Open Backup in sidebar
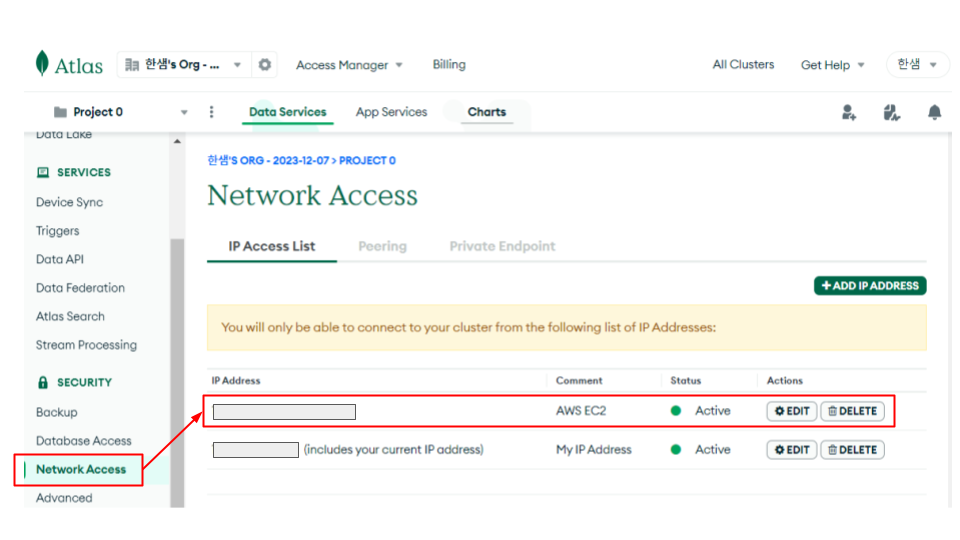Viewport: 960px width, 540px height. 56,412
